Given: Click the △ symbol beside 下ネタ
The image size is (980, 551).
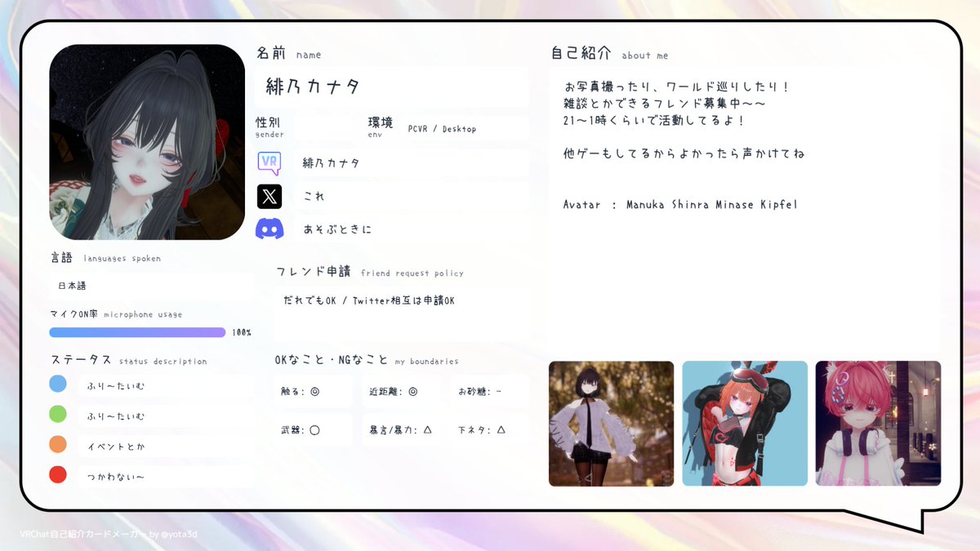Looking at the screenshot, I should pos(501,430).
